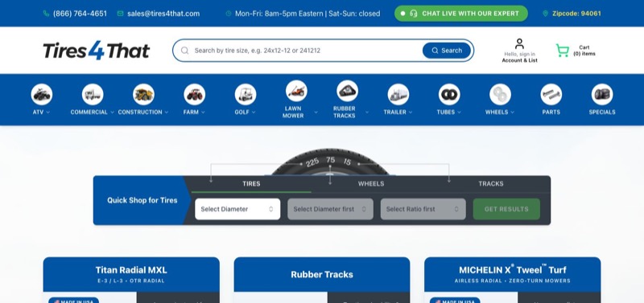Expand the Construction menu chevron

[167, 113]
